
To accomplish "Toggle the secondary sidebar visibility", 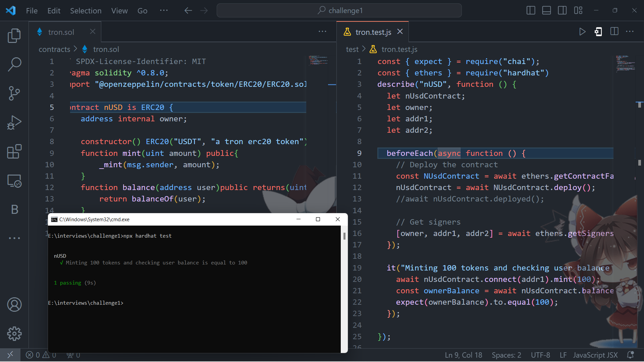I will [562, 10].
